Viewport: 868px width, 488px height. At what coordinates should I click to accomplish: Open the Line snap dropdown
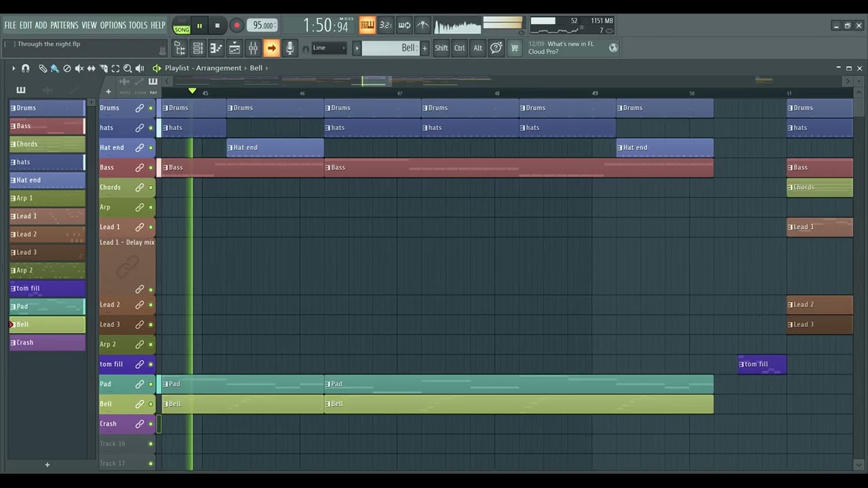click(x=329, y=48)
